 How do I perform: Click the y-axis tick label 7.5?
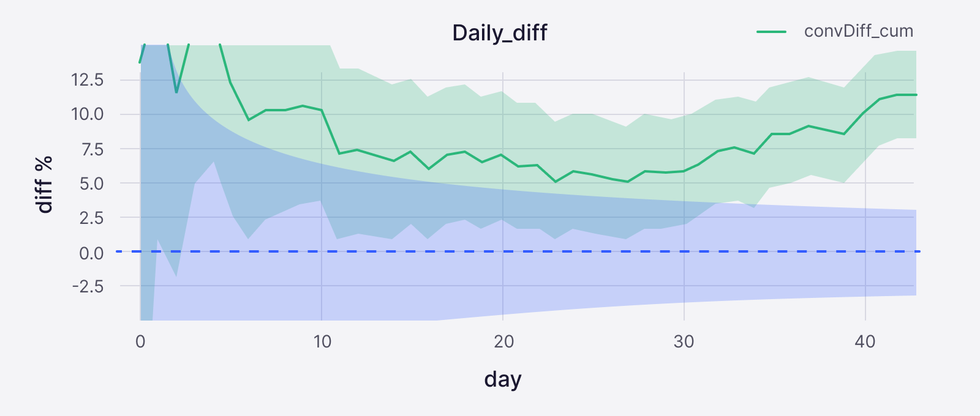92,149
